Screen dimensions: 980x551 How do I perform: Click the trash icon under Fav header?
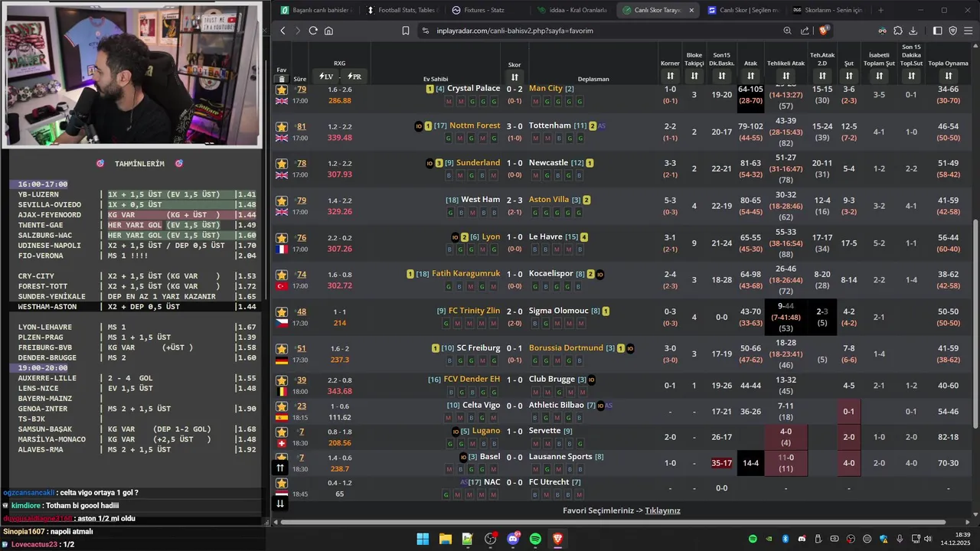click(x=282, y=79)
